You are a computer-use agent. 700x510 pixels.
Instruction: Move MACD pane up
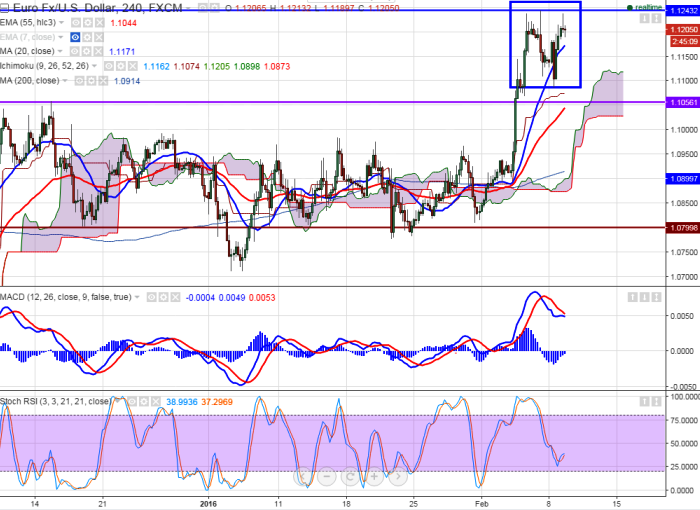[633, 297]
